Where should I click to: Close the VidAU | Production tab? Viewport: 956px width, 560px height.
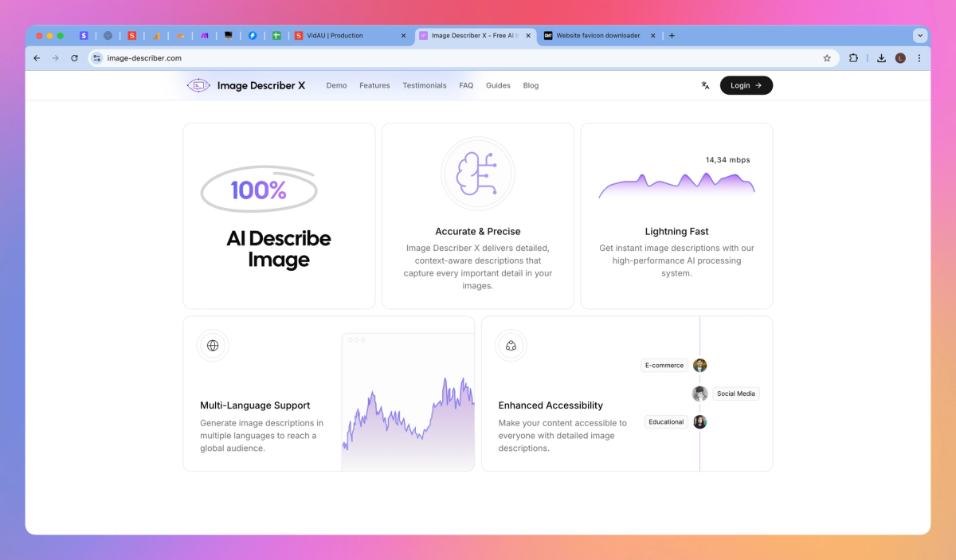pos(403,36)
